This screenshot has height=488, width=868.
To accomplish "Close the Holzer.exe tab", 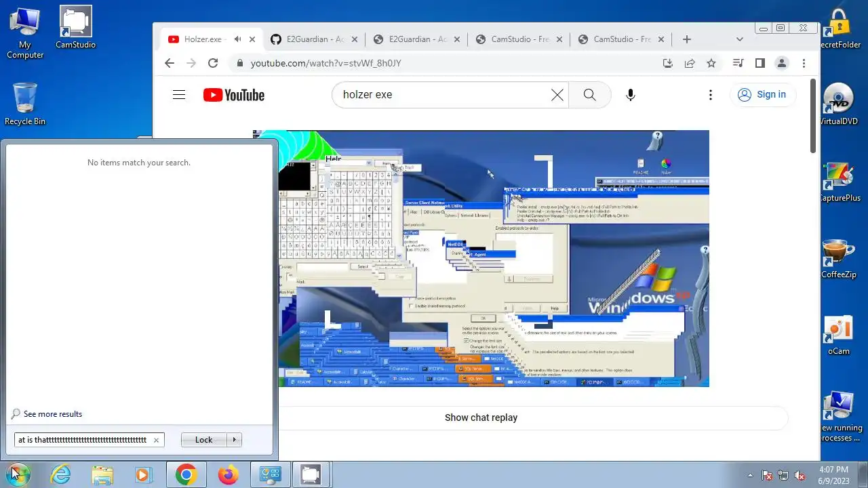I will coord(253,39).
